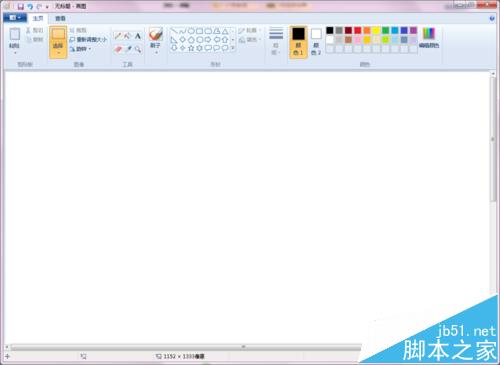Image resolution: width=500 pixels, height=365 pixels.
Task: Pick the Rectangle shape
Action: [x=200, y=31]
